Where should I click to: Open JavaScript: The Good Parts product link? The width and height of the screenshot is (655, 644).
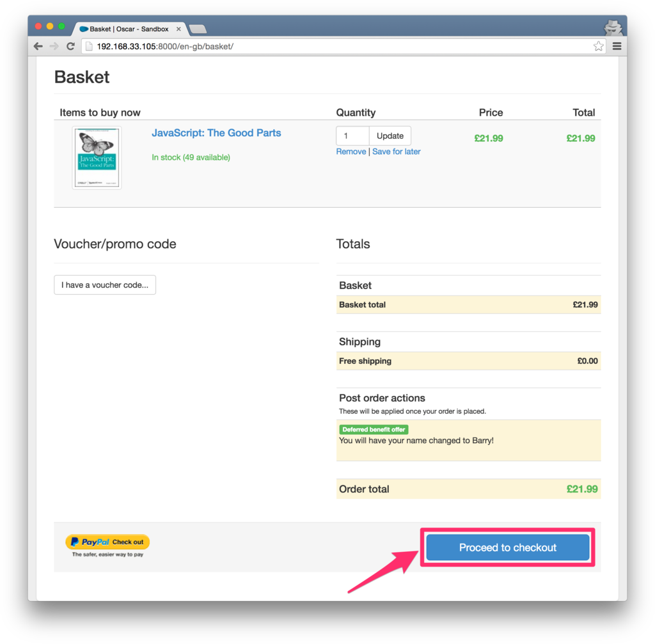coord(216,133)
